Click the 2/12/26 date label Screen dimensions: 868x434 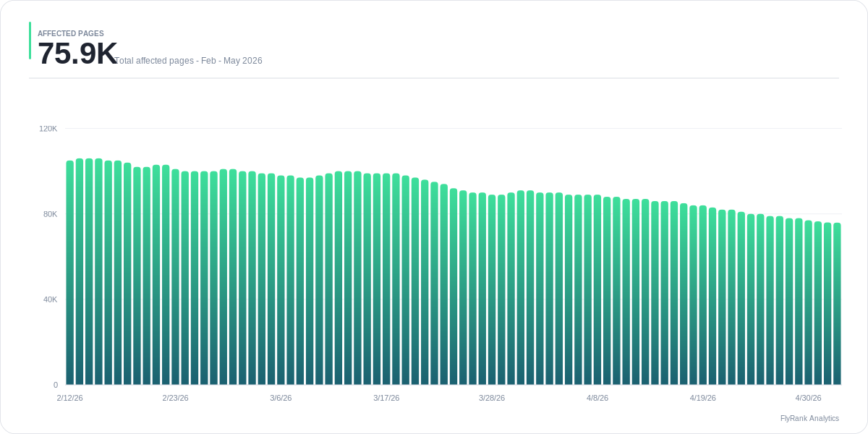coord(70,398)
